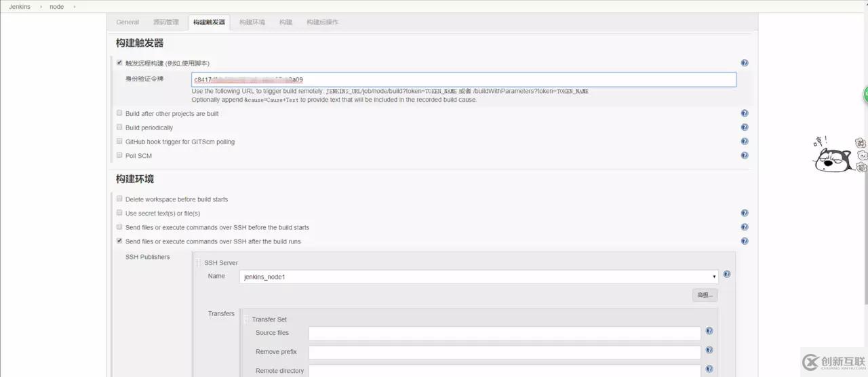Click the SSH Publishers label
This screenshot has height=377, width=868.
click(148, 257)
